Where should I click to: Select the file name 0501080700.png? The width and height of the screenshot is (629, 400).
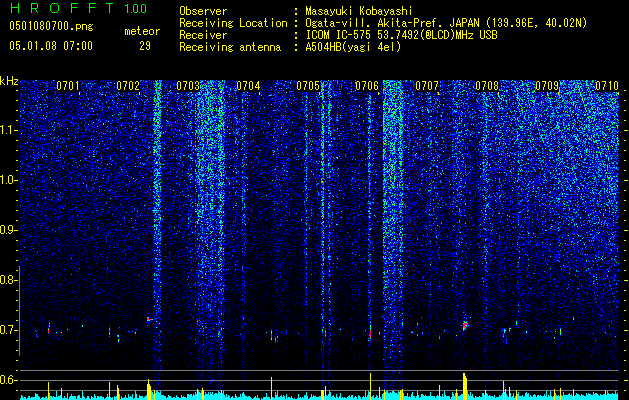coord(51,26)
